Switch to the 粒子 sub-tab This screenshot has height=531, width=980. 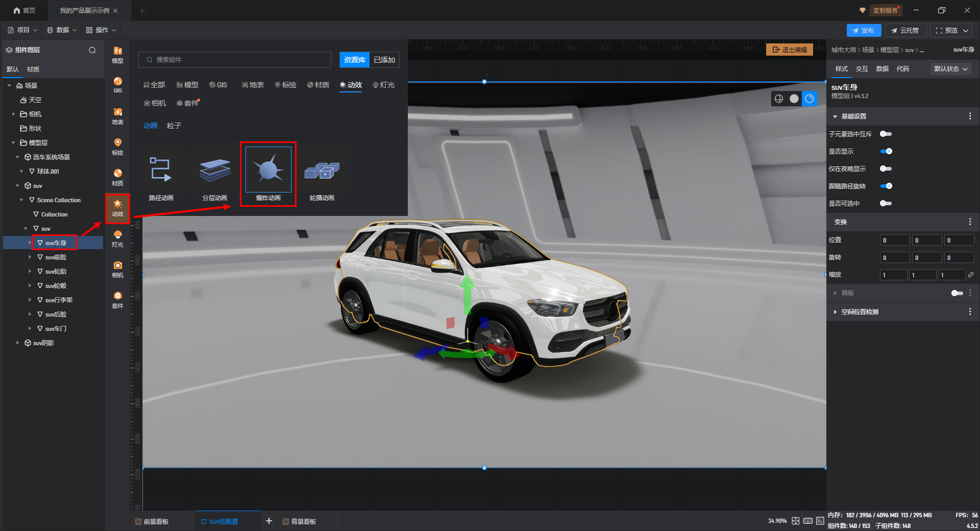pyautogui.click(x=174, y=126)
